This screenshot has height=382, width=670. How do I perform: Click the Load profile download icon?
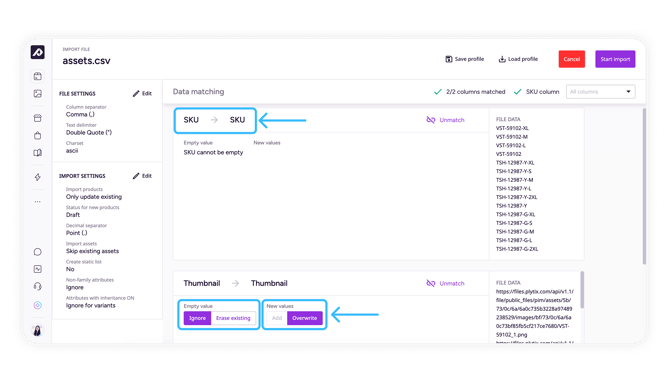click(502, 59)
